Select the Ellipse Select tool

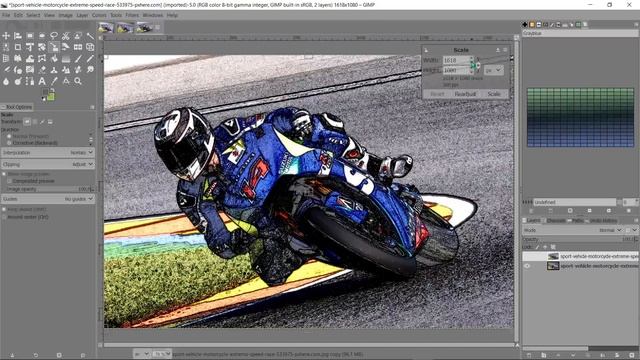coord(42,36)
